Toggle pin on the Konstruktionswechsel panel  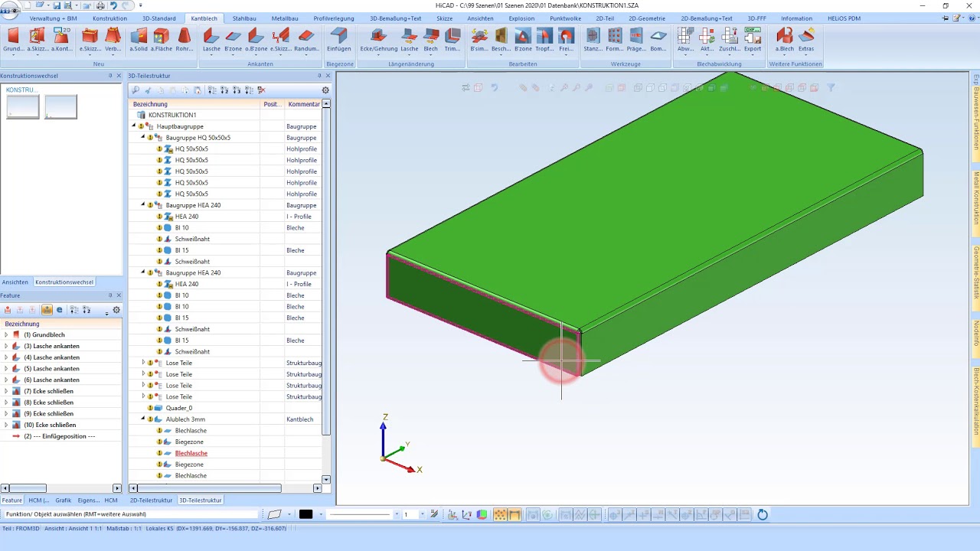click(x=110, y=76)
